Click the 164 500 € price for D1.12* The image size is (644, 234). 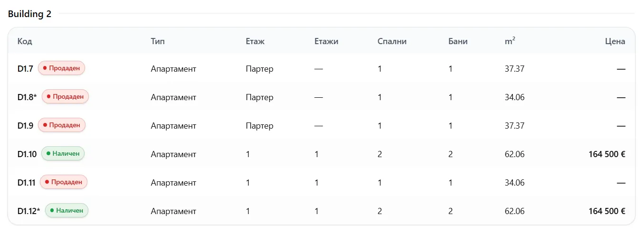pos(606,211)
